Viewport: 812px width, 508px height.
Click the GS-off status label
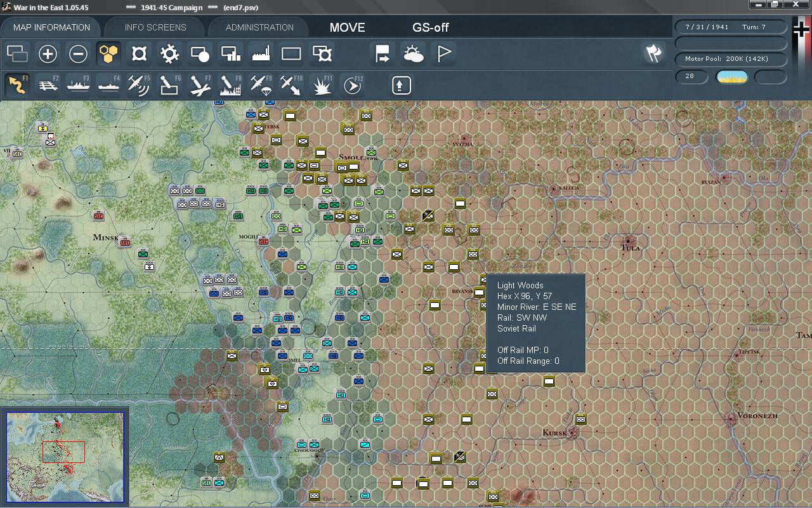[x=431, y=27]
